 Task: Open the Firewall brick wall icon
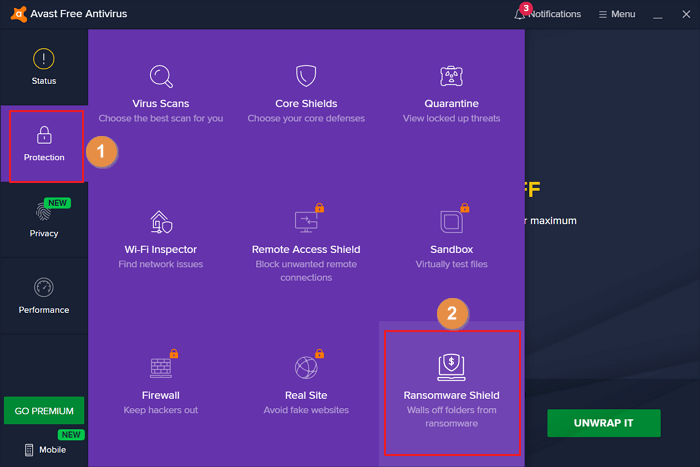pyautogui.click(x=160, y=367)
